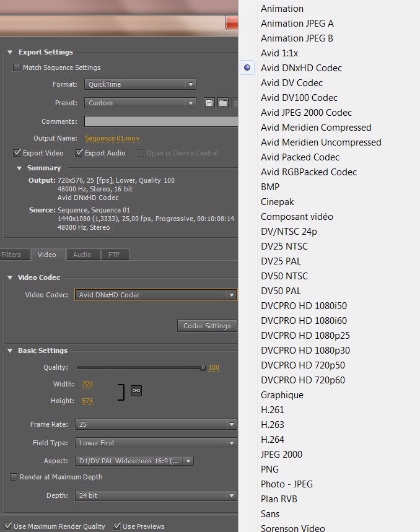Choose PNG codec entry
The image size is (420, 532).
(x=269, y=469)
